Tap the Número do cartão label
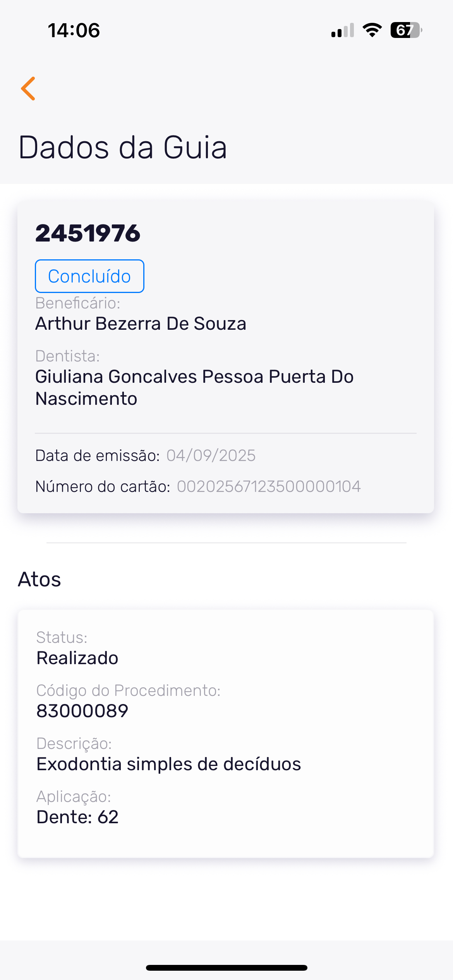This screenshot has height=980, width=453. pos(103,487)
